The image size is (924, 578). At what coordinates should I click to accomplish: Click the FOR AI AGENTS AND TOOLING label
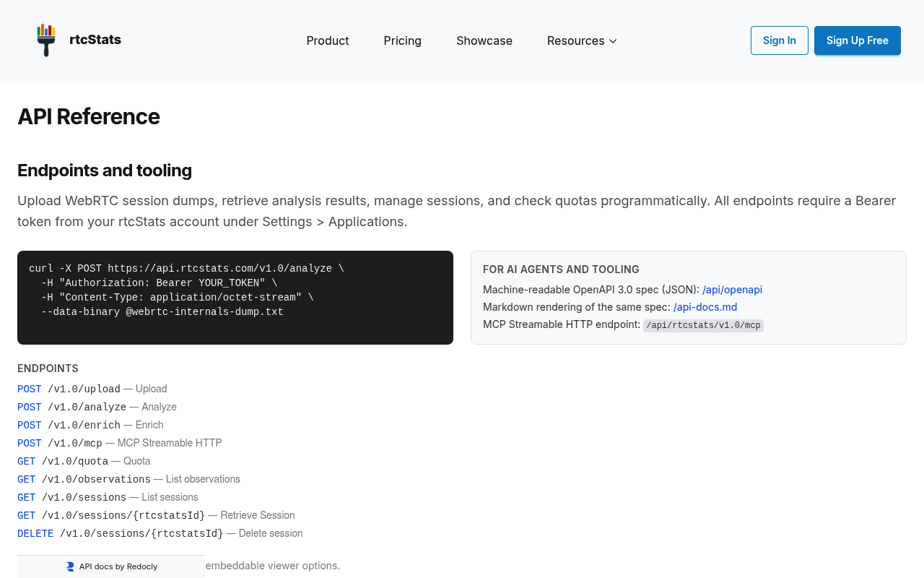tap(561, 269)
